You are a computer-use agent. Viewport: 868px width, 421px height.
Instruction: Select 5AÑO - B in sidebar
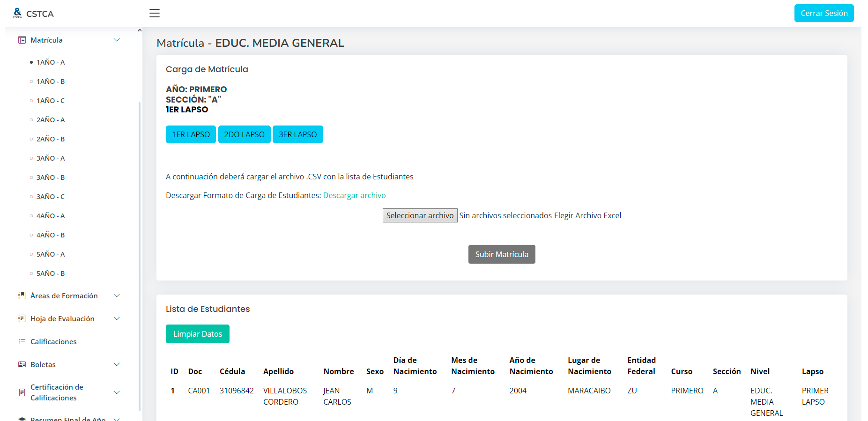coord(51,273)
